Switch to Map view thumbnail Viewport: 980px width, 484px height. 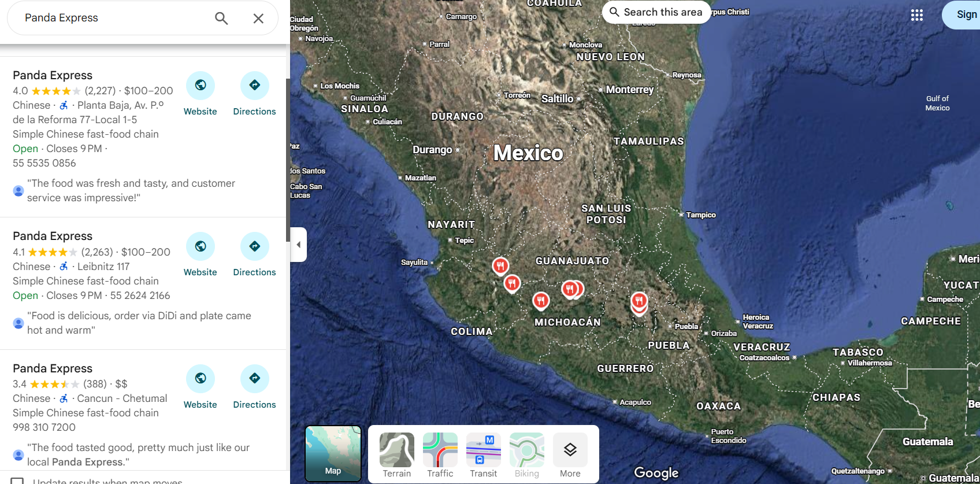pos(333,454)
